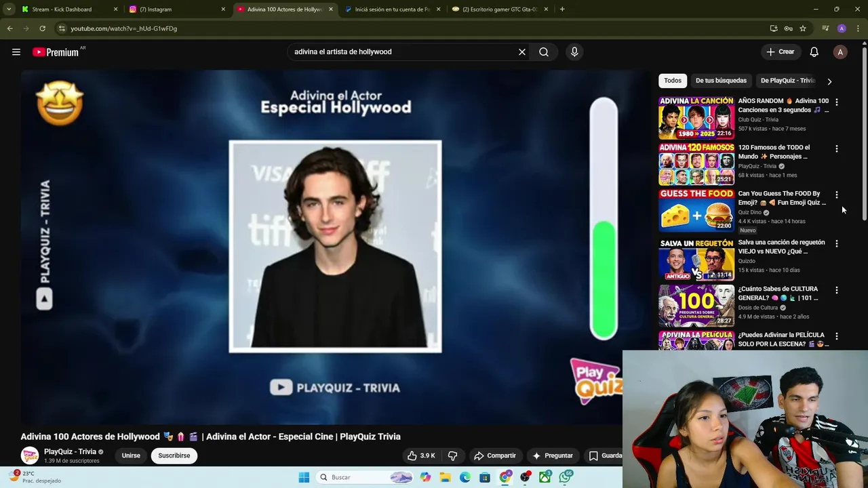
Task: Open the YouTube guide hamburger menu
Action: [16, 52]
